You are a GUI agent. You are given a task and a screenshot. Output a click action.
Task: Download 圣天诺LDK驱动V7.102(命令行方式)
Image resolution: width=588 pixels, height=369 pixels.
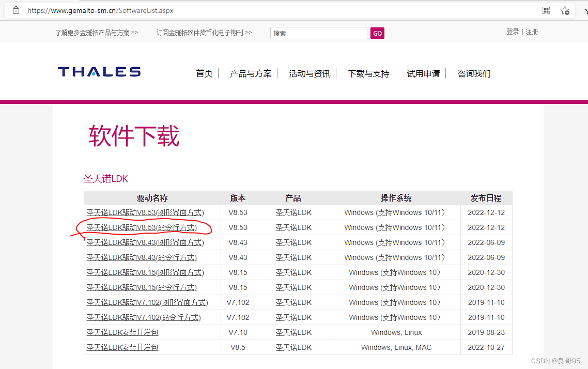(x=144, y=318)
